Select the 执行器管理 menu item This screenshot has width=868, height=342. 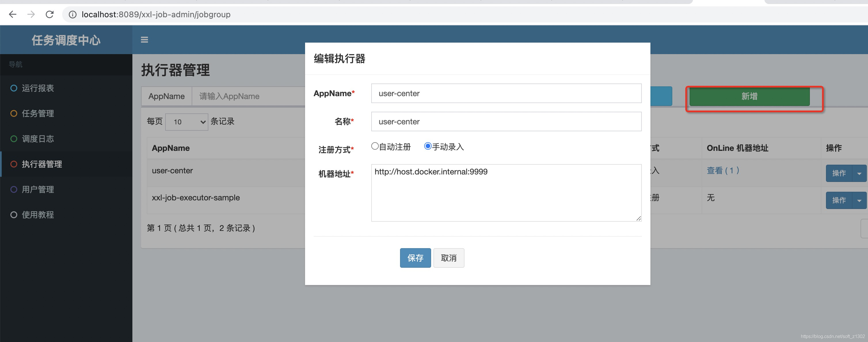point(66,164)
